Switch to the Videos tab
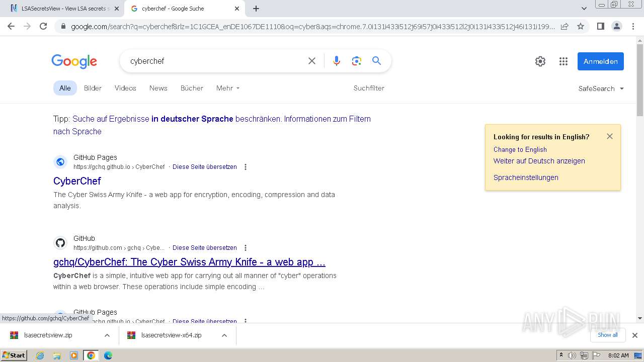The height and width of the screenshot is (362, 644). click(x=125, y=88)
